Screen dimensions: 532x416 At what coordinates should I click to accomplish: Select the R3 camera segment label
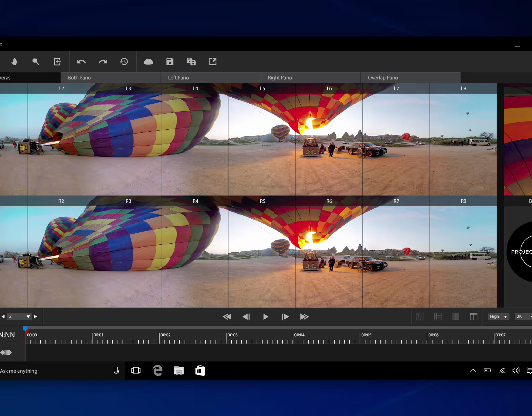tap(128, 201)
